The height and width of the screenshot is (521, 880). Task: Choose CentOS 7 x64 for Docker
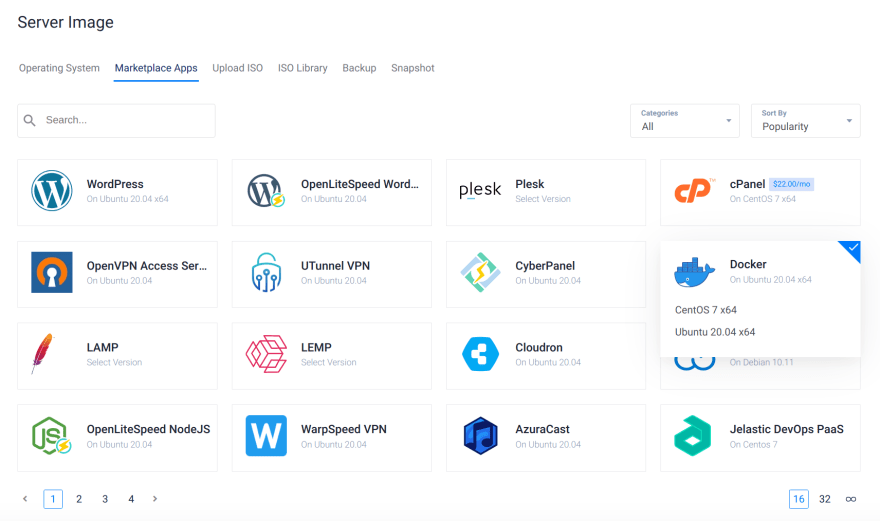705,310
